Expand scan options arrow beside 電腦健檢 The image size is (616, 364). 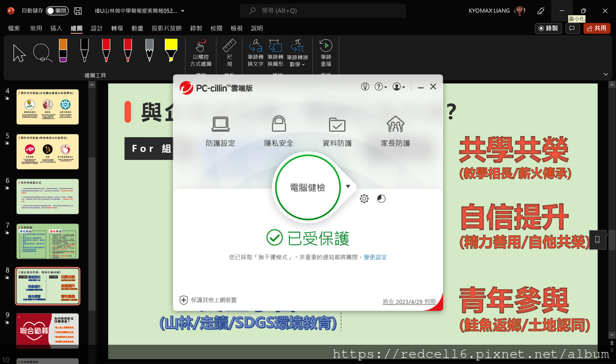pos(348,187)
